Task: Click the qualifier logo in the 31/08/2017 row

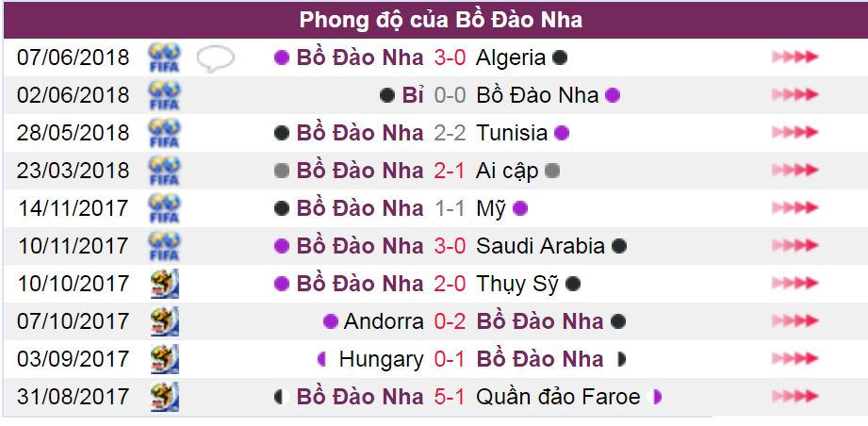Action: (164, 397)
